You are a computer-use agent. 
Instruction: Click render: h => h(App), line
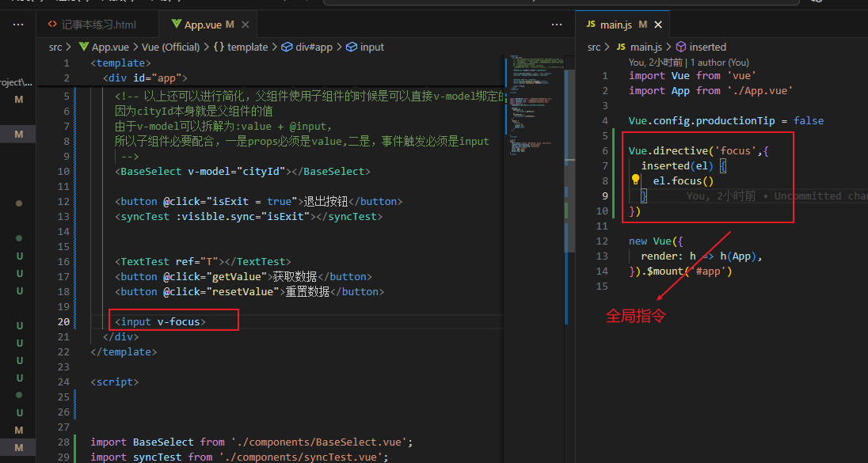702,256
